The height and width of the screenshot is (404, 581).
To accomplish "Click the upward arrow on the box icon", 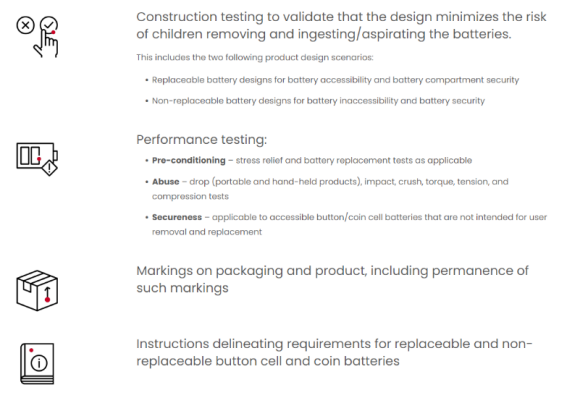I will 47,294.
